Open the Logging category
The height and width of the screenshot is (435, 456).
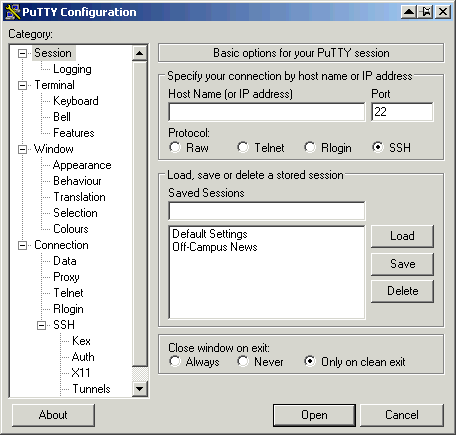coord(72,69)
